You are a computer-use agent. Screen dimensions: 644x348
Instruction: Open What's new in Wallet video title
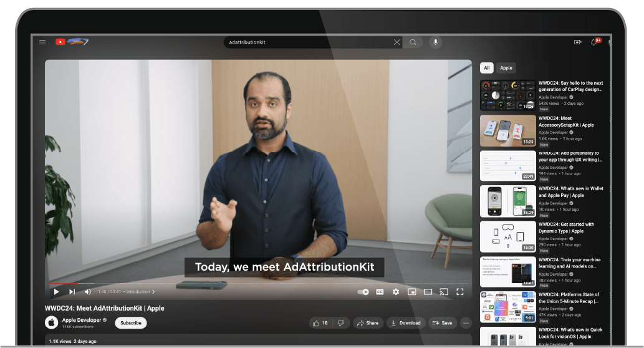pos(571,192)
